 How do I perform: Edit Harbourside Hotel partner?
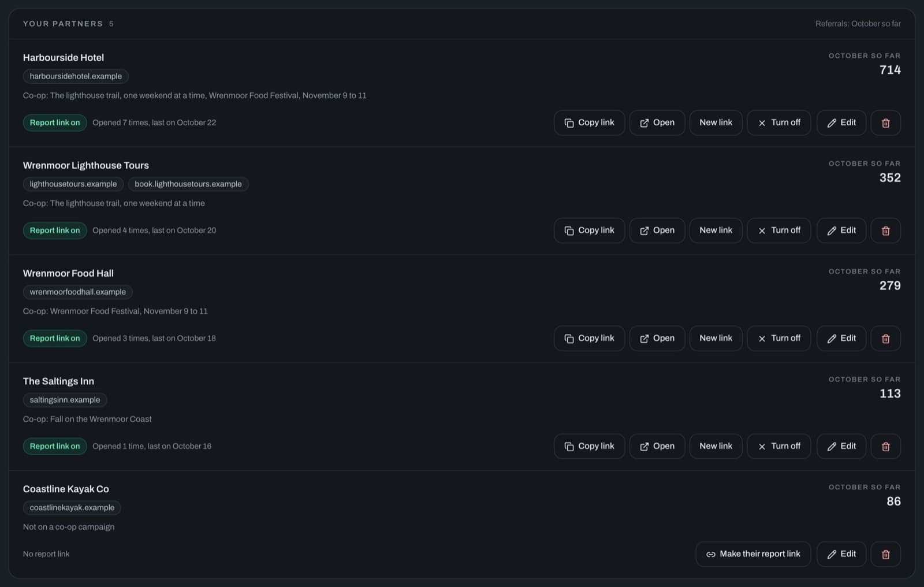(x=841, y=122)
